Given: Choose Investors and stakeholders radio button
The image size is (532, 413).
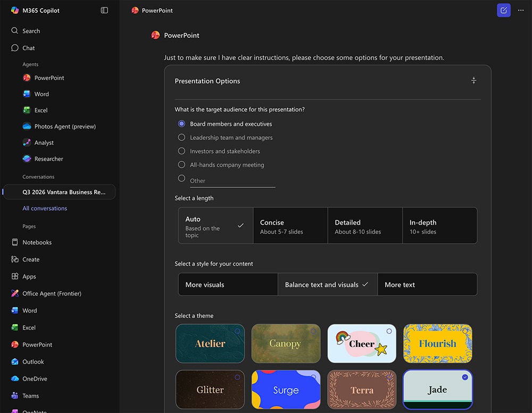Looking at the screenshot, I should click(x=181, y=151).
